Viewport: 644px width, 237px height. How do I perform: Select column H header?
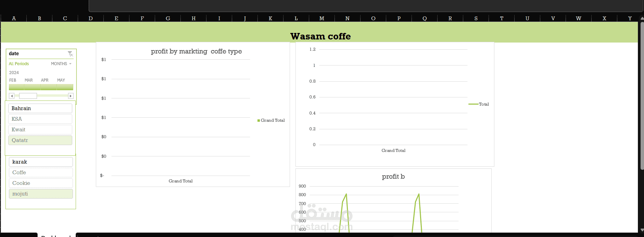click(x=193, y=19)
